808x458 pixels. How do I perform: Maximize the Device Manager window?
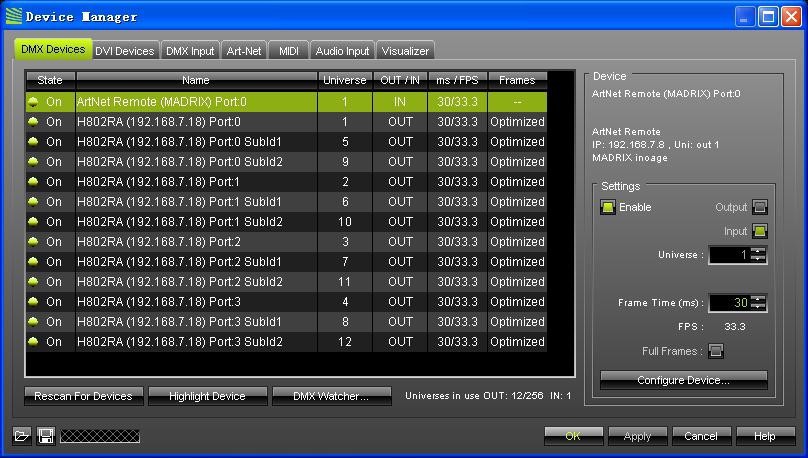768,16
